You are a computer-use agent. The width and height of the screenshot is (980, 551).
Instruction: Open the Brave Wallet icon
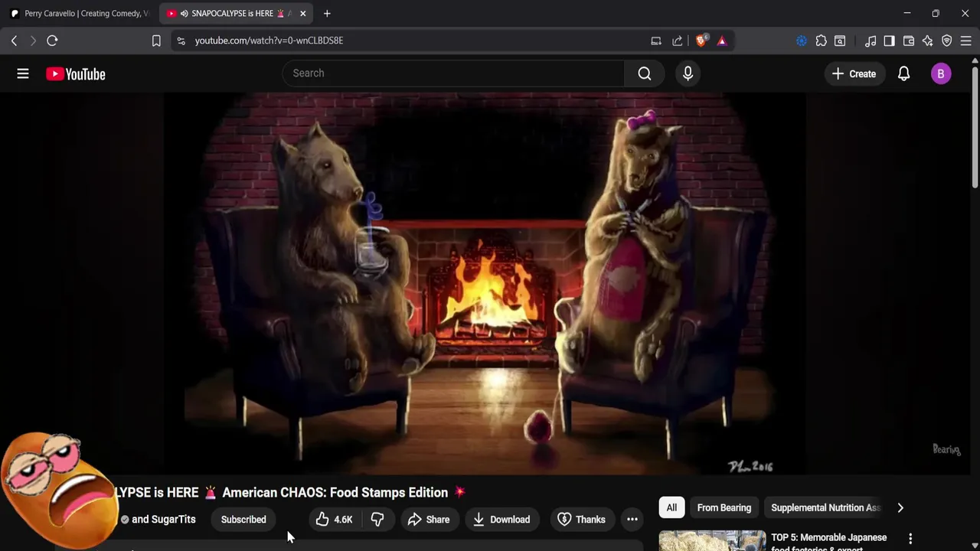(909, 41)
